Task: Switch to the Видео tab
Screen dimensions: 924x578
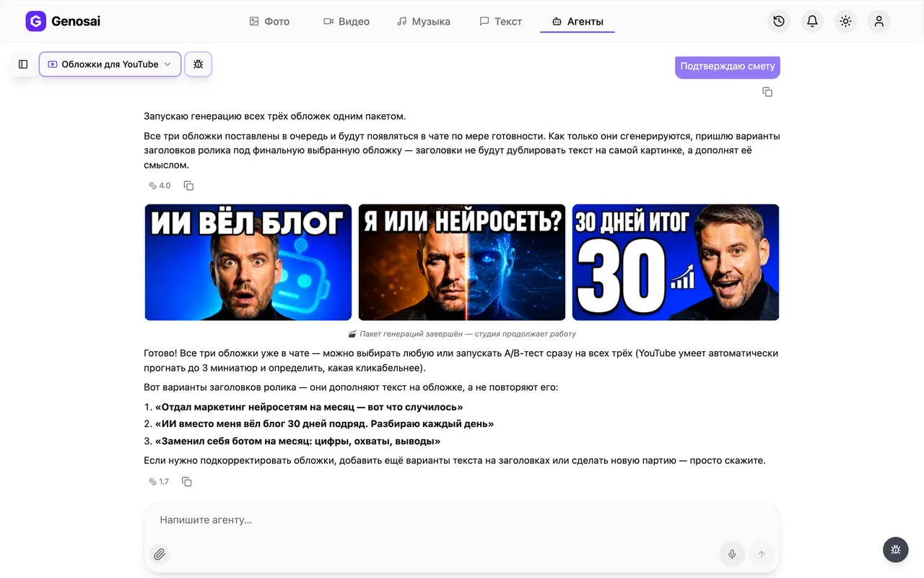Action: 346,22
